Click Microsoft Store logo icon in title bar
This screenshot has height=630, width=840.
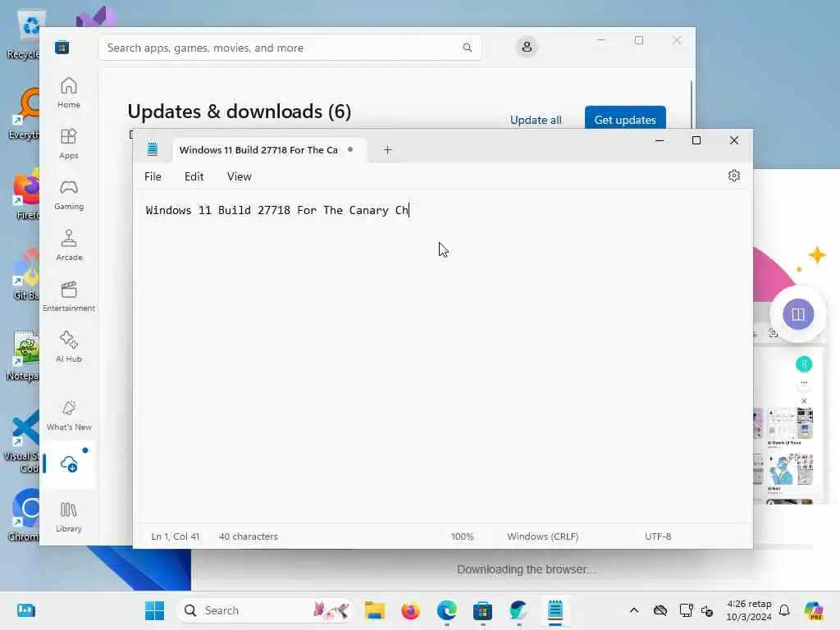pyautogui.click(x=62, y=47)
